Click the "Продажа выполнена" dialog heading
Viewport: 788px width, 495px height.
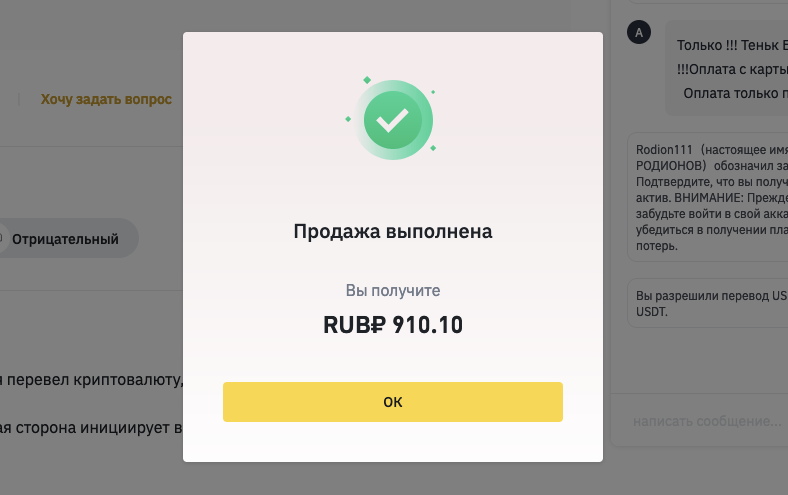click(392, 232)
